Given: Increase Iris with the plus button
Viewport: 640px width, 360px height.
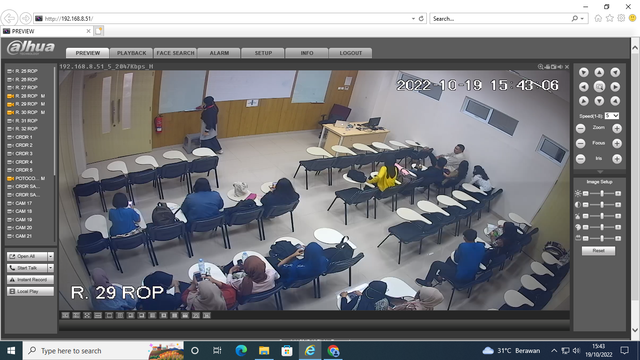Looking at the screenshot, I should pos(617,159).
